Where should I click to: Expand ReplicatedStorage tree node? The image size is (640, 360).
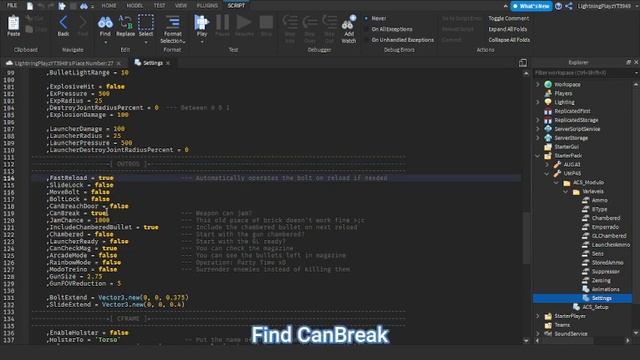(x=538, y=120)
